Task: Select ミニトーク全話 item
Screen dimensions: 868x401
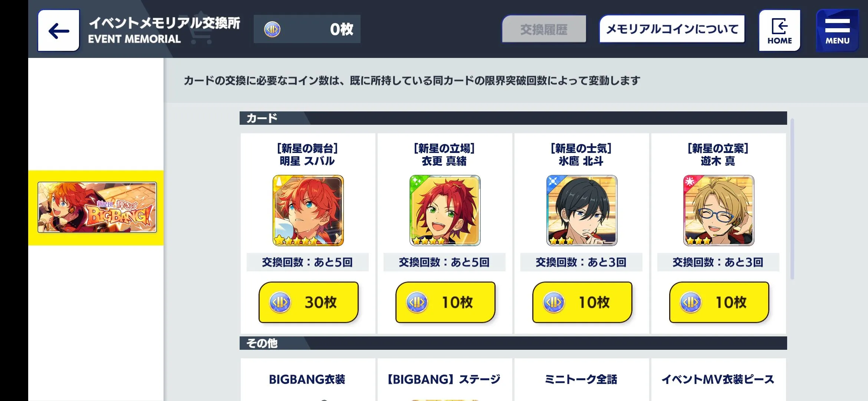Action: (x=581, y=379)
